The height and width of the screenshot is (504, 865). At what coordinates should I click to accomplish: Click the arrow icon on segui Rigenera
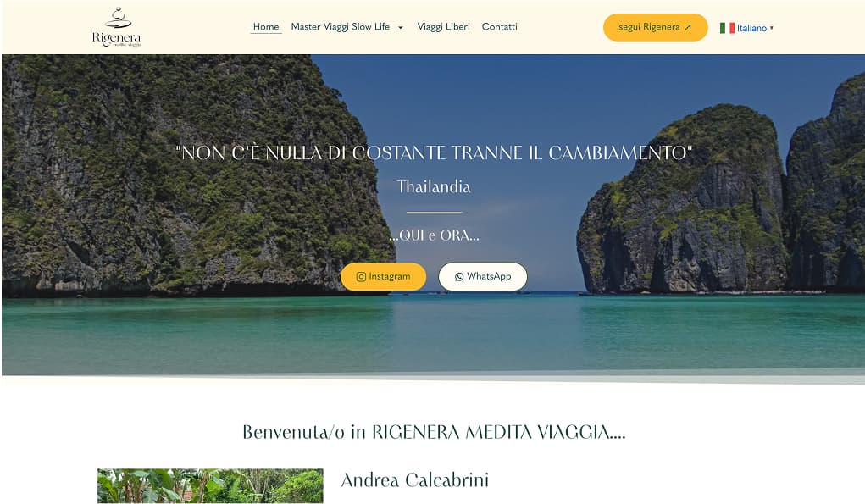pos(688,27)
